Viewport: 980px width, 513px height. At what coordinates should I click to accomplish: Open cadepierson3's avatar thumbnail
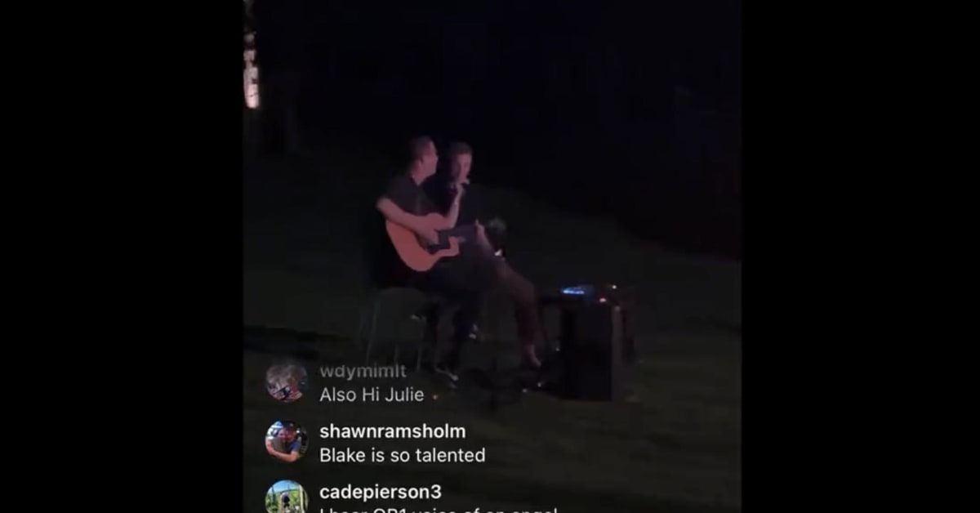click(287, 497)
